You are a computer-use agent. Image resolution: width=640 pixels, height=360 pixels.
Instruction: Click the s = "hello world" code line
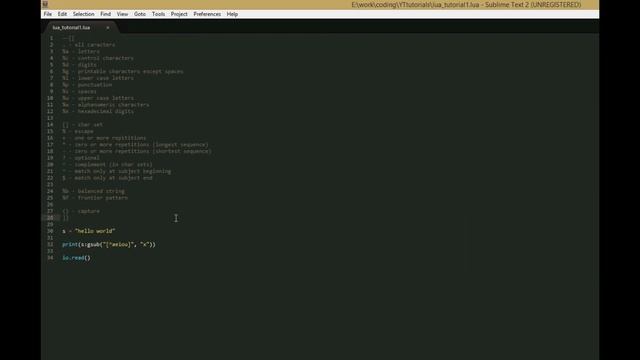[x=89, y=231]
